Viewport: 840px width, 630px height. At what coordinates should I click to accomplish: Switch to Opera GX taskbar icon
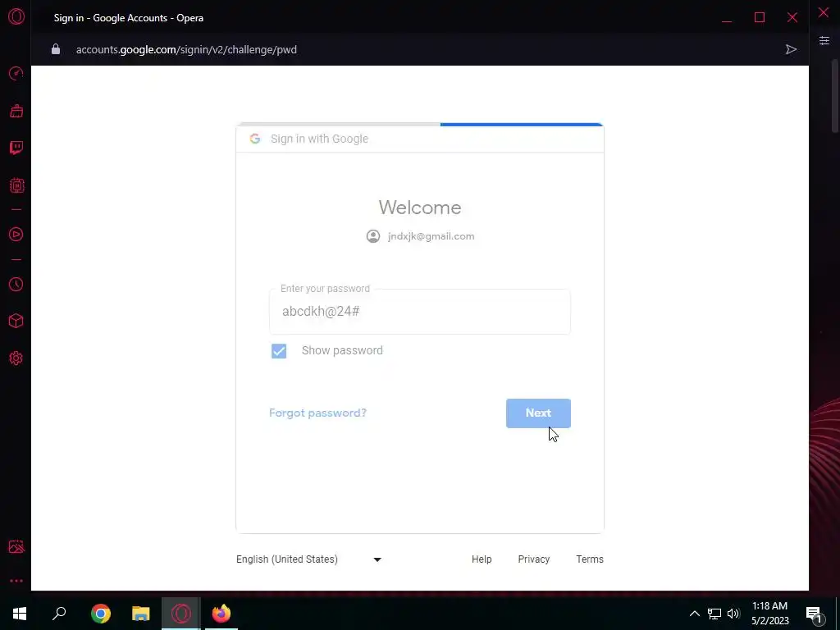(x=181, y=614)
